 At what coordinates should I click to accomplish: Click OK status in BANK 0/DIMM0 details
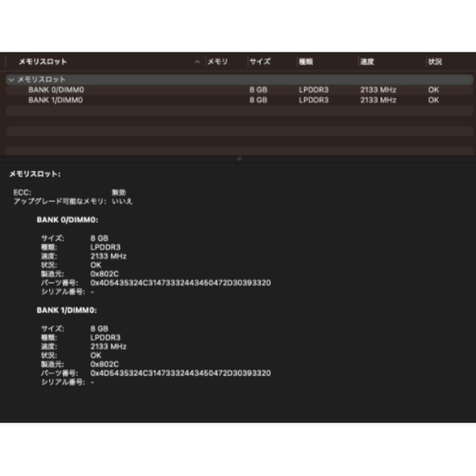[96, 265]
